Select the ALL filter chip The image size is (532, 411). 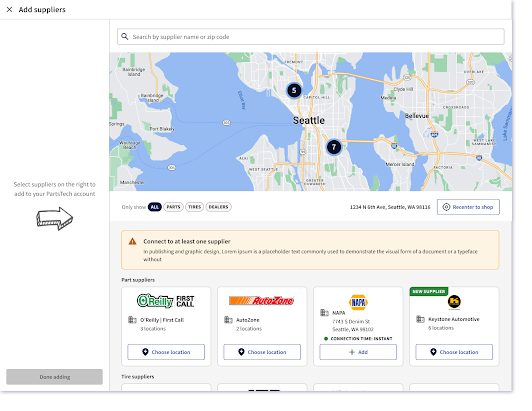pos(155,207)
